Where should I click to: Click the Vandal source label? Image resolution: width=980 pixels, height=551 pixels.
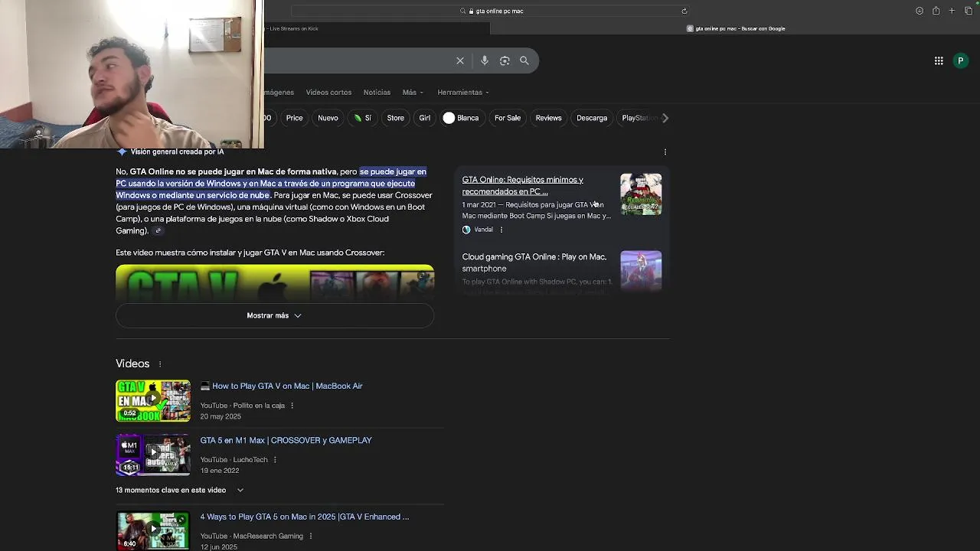point(483,230)
